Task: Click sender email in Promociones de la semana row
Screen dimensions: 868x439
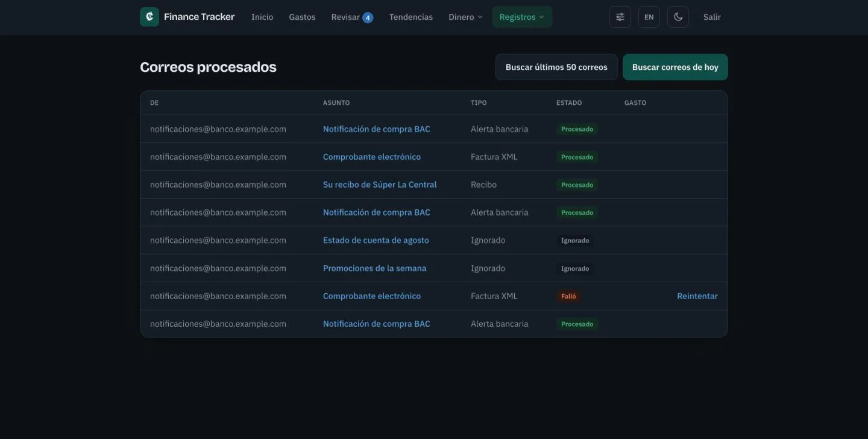Action: pyautogui.click(x=218, y=268)
